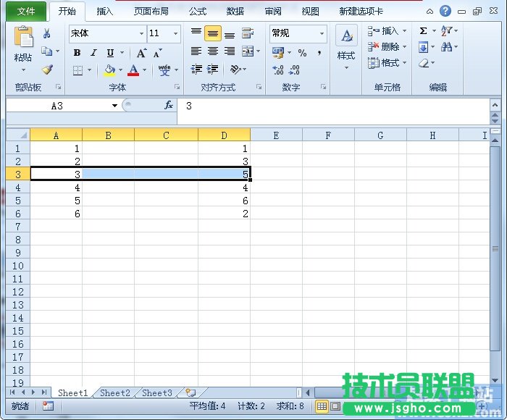Screen dimensions: 507x420
Task: Click the Paste clipboard icon
Action: click(x=23, y=36)
